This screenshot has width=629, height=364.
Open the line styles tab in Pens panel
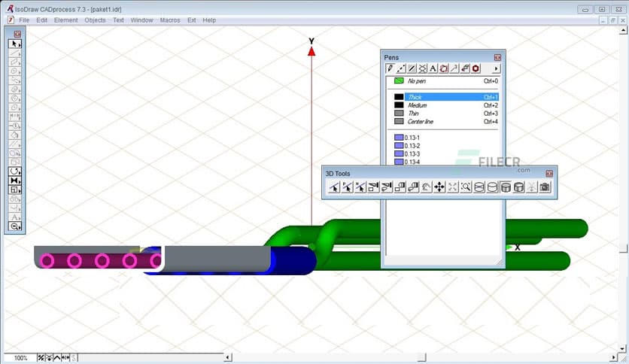click(x=401, y=68)
